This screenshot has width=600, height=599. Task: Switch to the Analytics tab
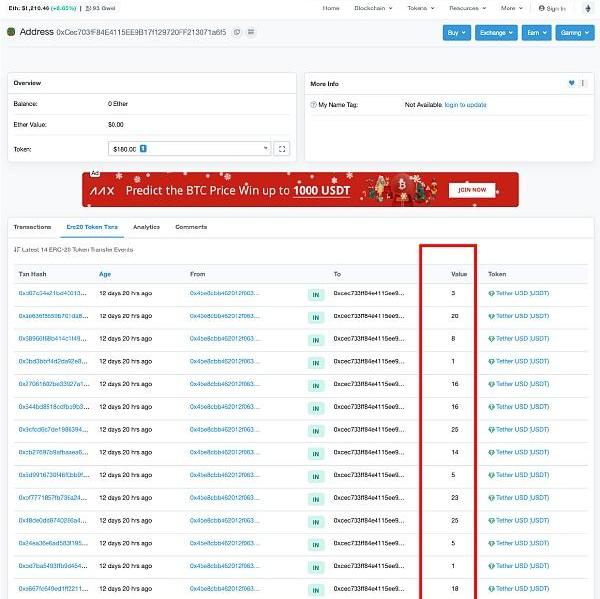[x=146, y=227]
